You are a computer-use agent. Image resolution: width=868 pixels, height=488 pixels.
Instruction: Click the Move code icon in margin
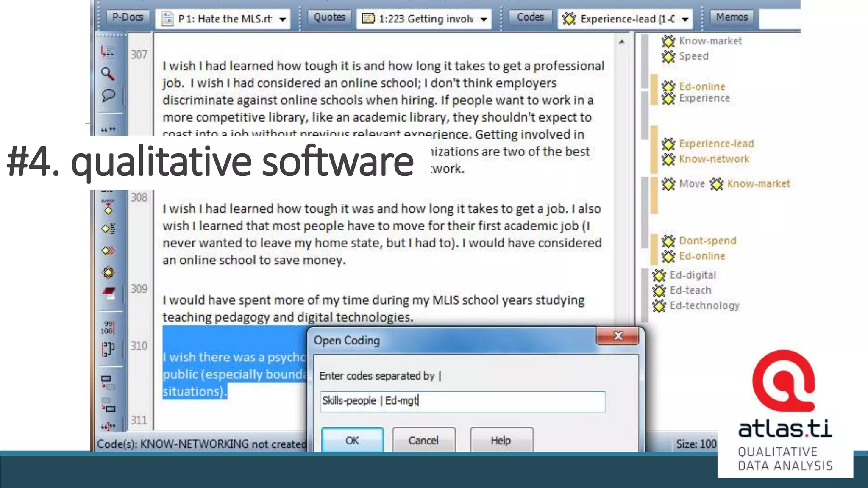point(668,184)
